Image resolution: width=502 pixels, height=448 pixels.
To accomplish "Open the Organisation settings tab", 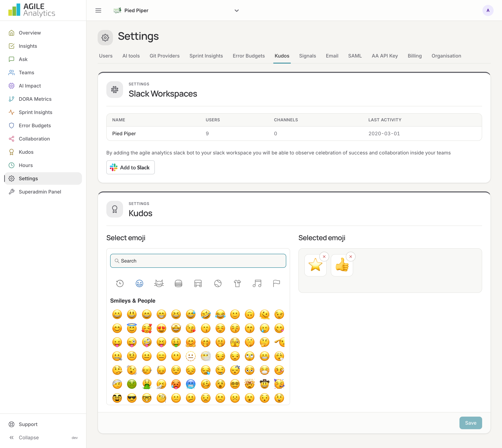I will coord(446,56).
